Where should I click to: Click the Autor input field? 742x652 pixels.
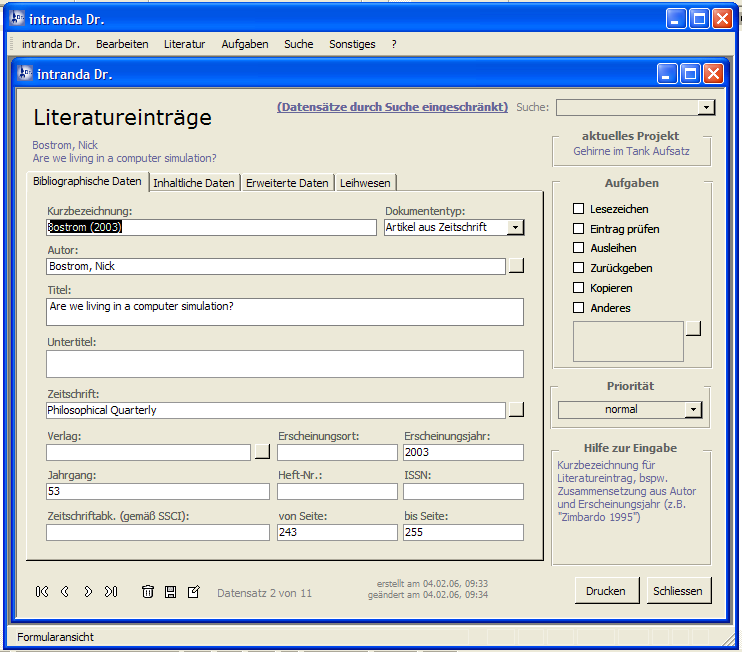pos(276,266)
